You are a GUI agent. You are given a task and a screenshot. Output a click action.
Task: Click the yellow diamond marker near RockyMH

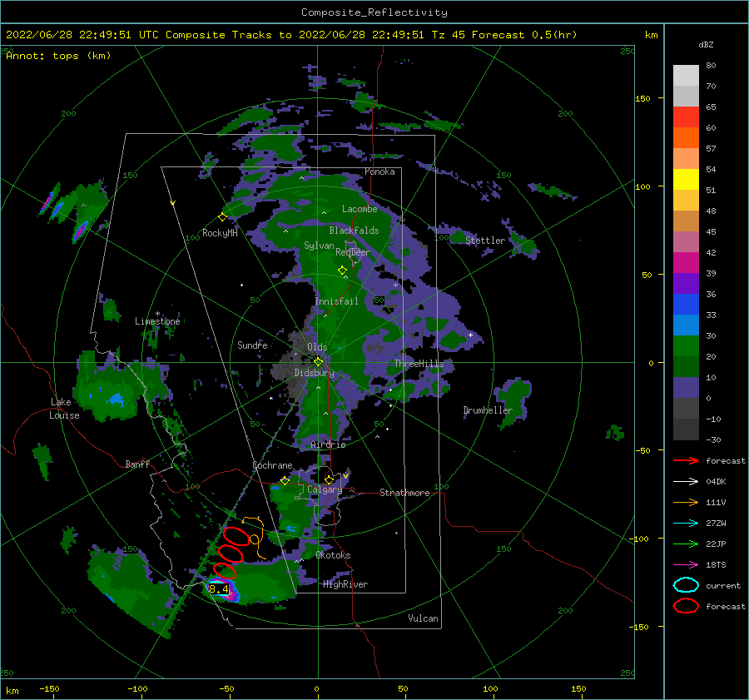coord(222,217)
